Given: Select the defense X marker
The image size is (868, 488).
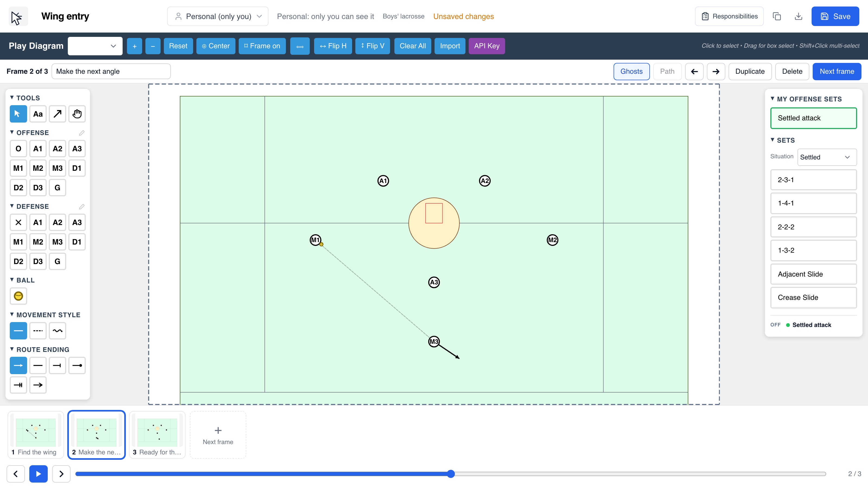Looking at the screenshot, I should click(x=18, y=222).
